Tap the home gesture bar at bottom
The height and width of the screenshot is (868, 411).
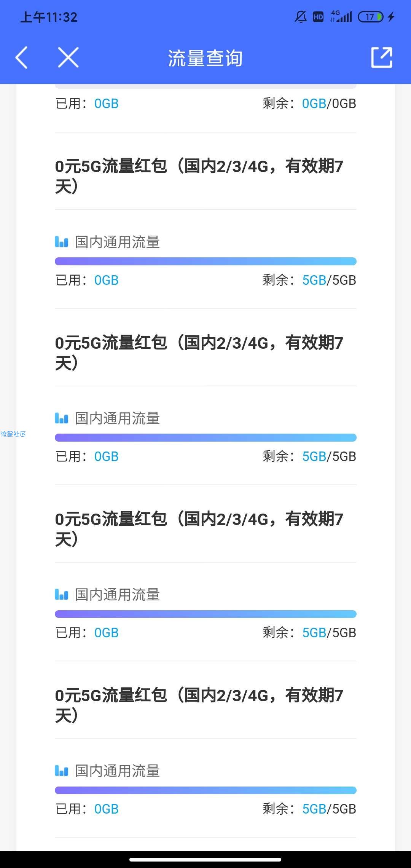(x=205, y=859)
